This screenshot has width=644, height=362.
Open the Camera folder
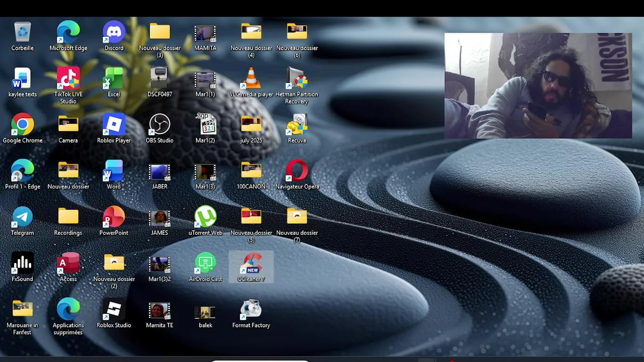pyautogui.click(x=68, y=124)
